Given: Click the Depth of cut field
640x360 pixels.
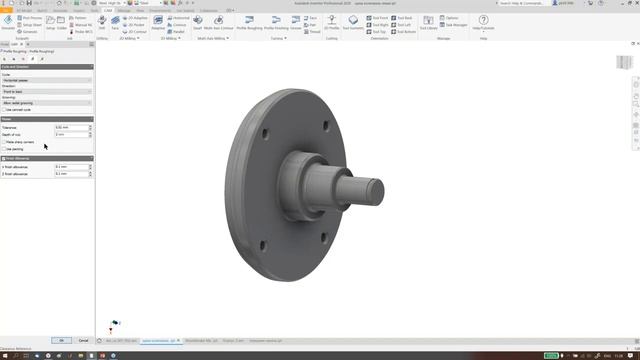Looking at the screenshot, I should (x=71, y=134).
